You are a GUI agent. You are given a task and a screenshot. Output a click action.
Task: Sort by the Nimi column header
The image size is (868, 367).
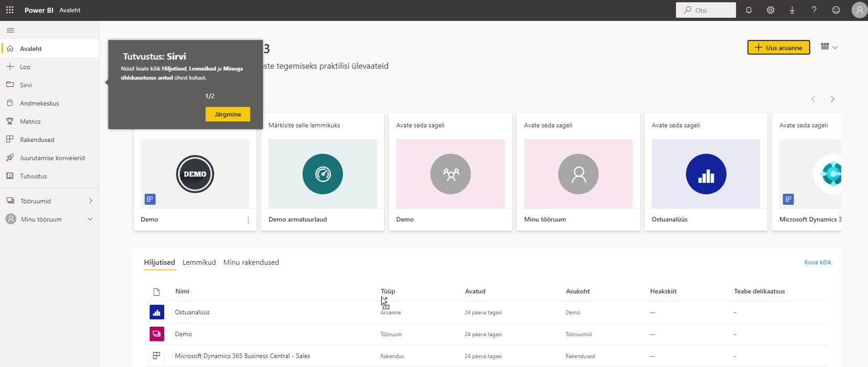pos(182,291)
